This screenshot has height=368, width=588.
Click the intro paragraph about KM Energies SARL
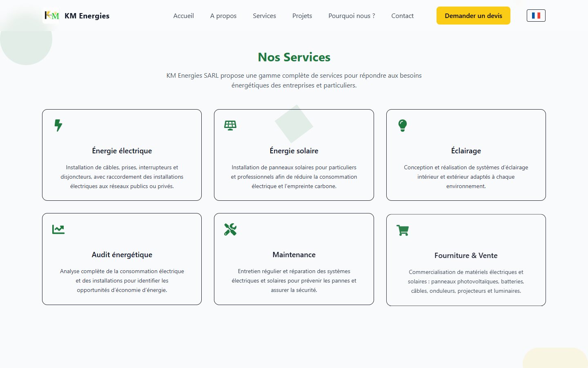click(x=294, y=80)
